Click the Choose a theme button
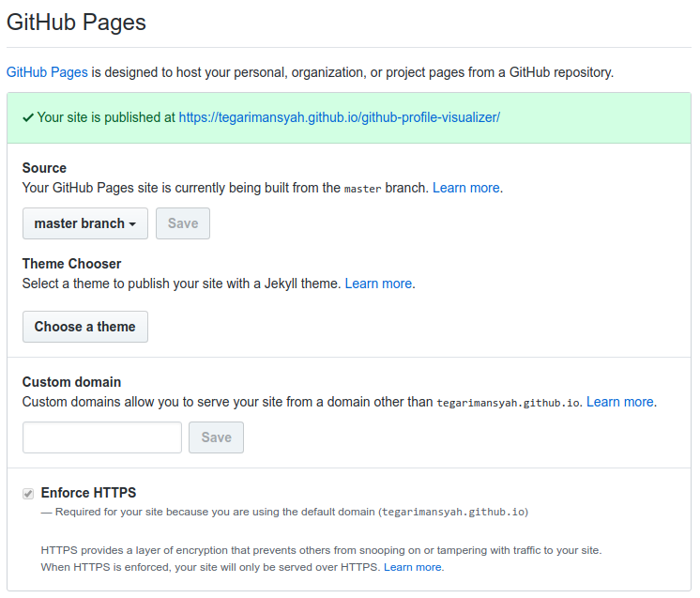This screenshot has width=700, height=598. [x=85, y=327]
